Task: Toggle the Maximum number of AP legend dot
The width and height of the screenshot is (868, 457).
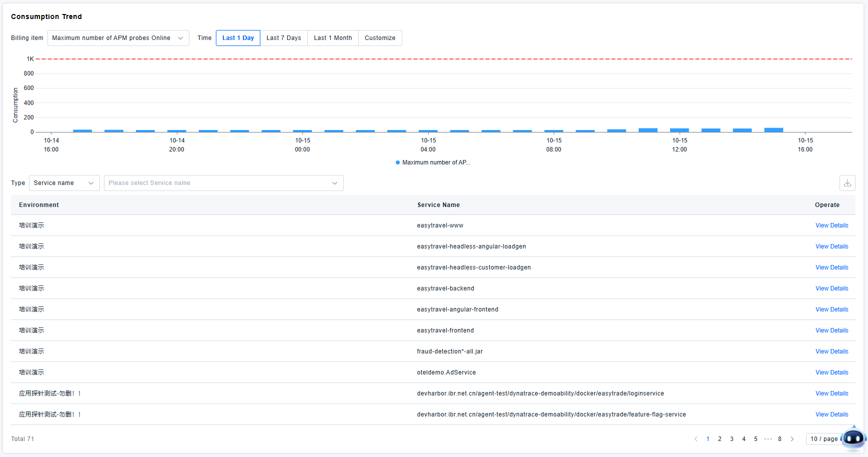Action: point(398,162)
